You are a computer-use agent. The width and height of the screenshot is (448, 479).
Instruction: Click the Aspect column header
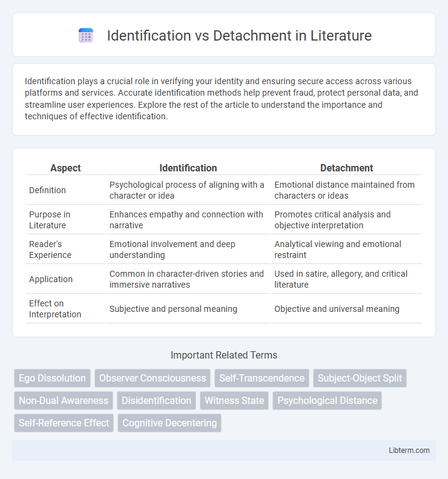point(65,168)
